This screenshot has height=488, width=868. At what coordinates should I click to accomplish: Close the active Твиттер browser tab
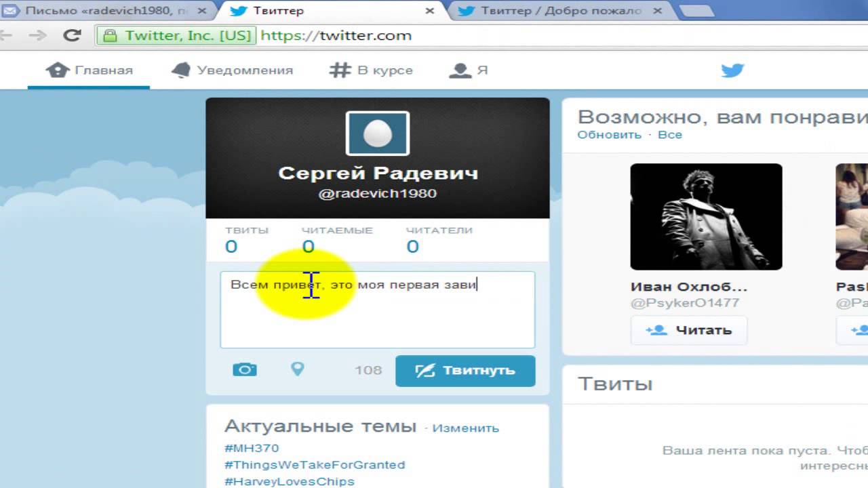(x=430, y=11)
